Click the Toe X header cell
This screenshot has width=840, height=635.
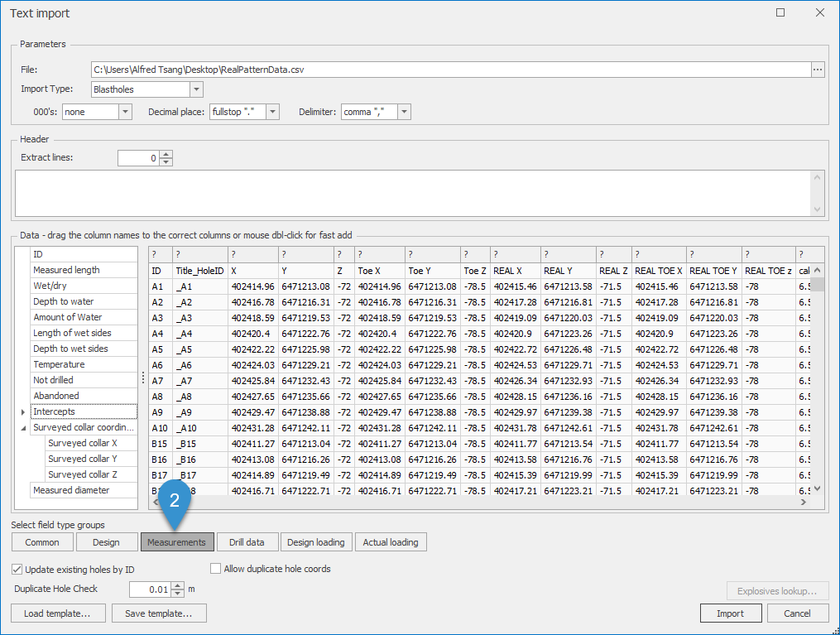pos(380,272)
